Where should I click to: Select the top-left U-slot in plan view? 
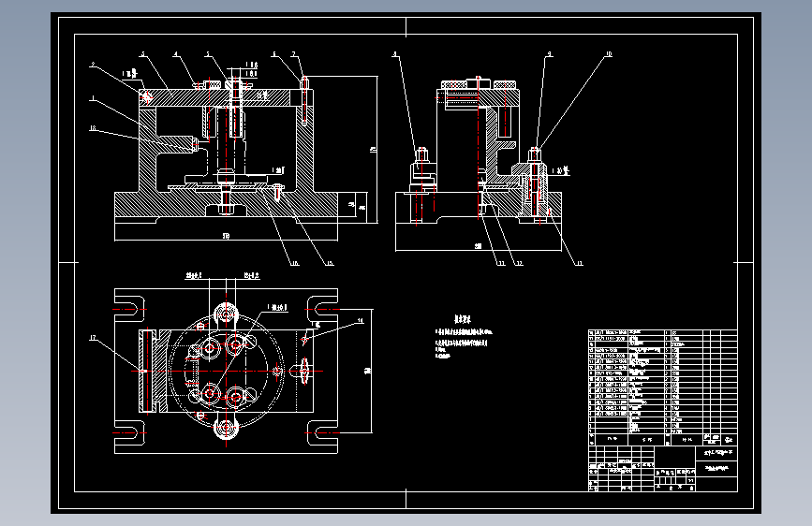(129, 310)
